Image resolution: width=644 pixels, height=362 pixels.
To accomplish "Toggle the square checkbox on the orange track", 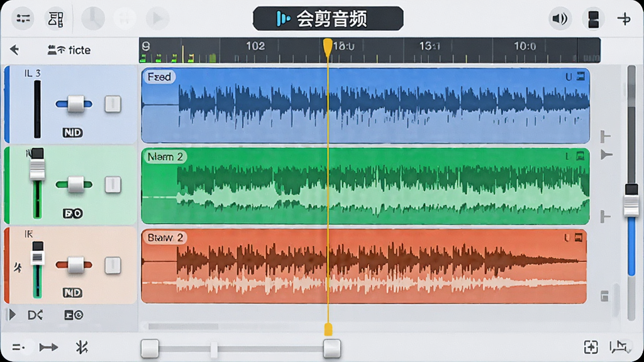I will tap(113, 265).
